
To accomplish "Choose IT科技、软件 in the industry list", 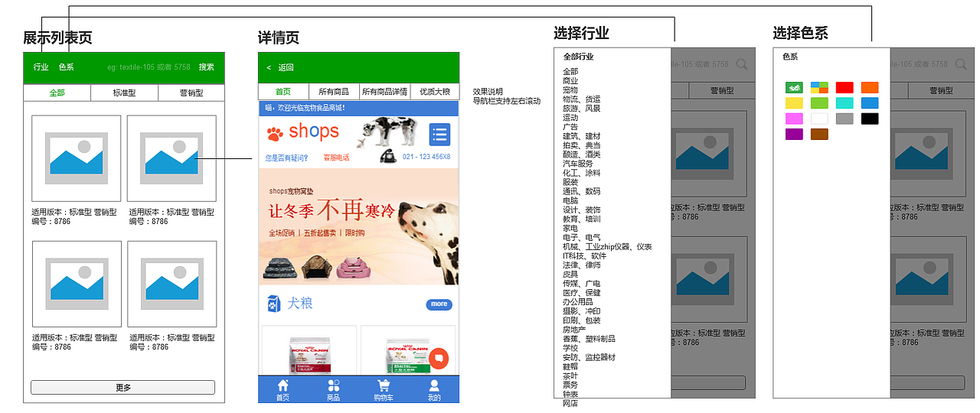I will [x=584, y=256].
